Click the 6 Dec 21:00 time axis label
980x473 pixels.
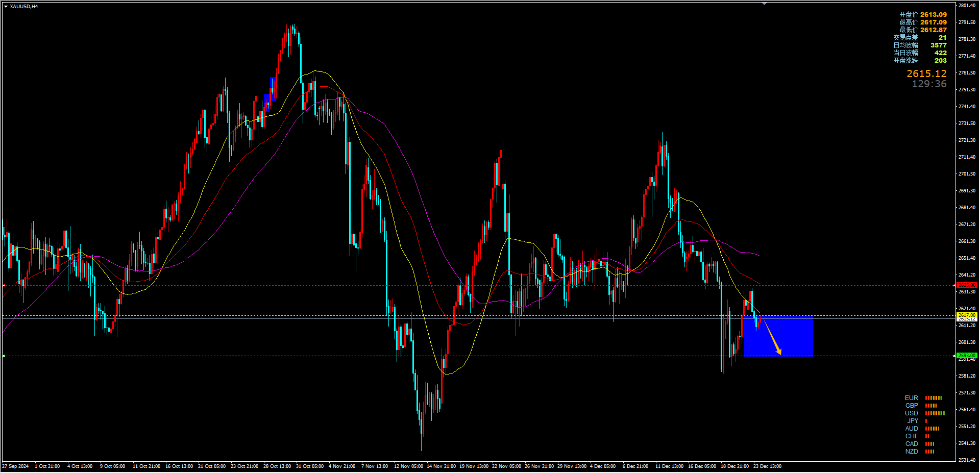pyautogui.click(x=635, y=466)
